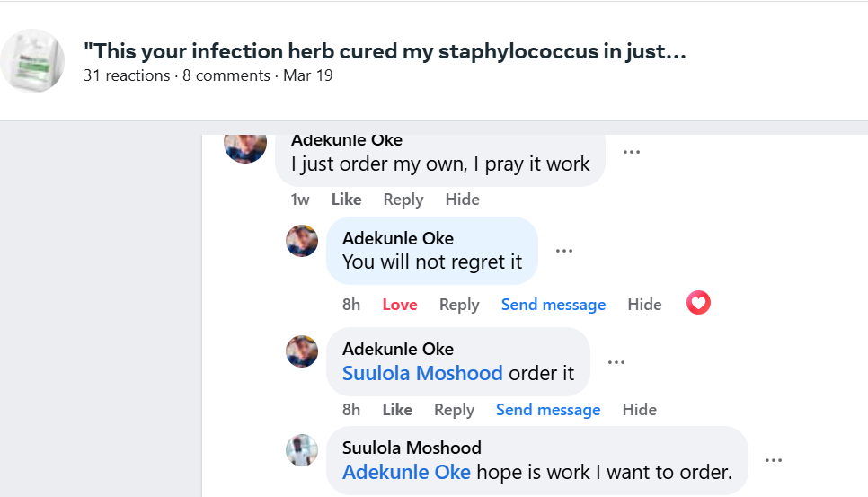Open more options beside "order it" comment

pyautogui.click(x=616, y=362)
